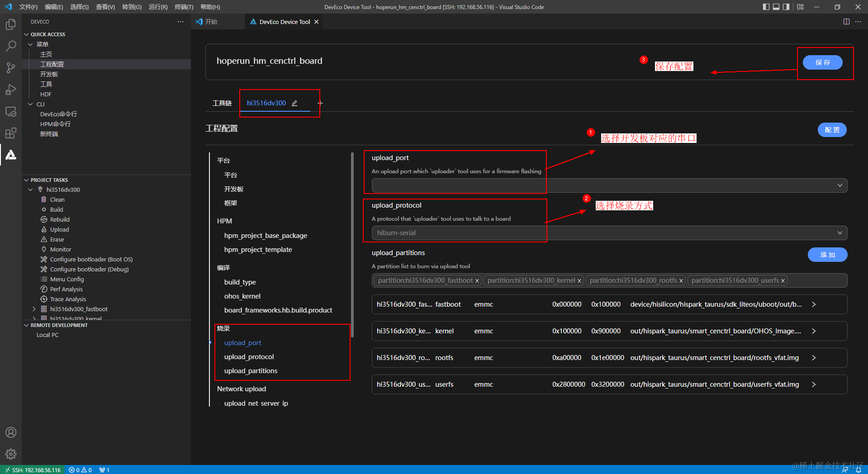The image size is (868, 474).
Task: Click the 添加 partition button
Action: point(827,255)
